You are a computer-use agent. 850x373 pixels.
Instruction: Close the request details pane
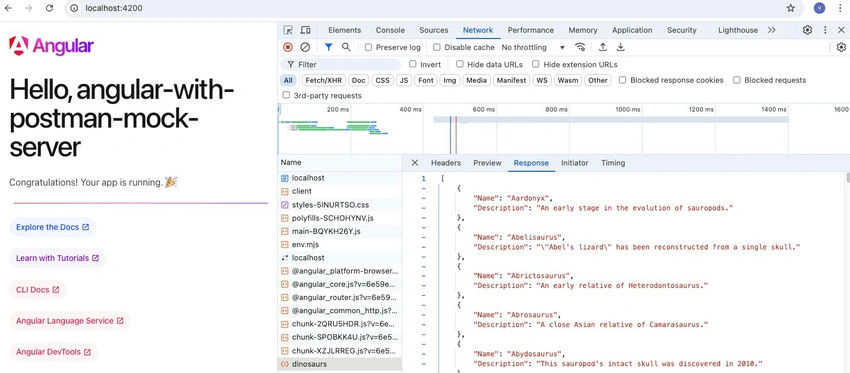[x=415, y=163]
